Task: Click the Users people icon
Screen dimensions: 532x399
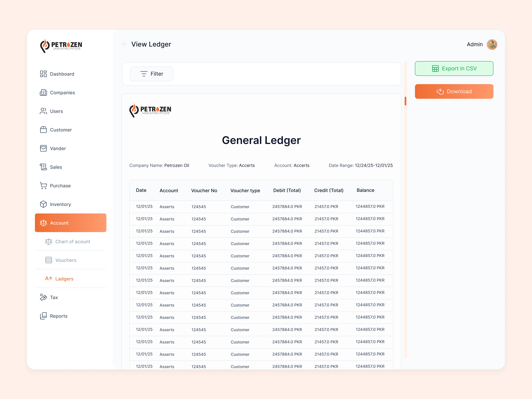Action: (43, 111)
